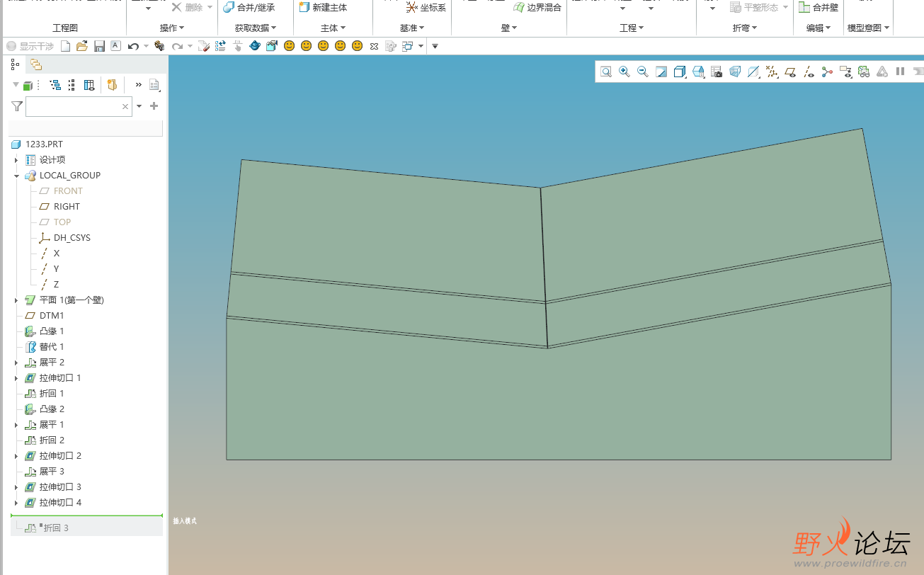Screen dimensions: 924x575
Task: Click the Refit view icon
Action: [x=606, y=72]
